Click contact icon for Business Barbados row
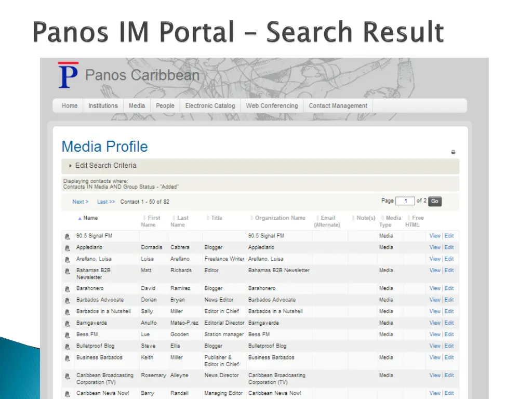This screenshot has height=399, width=532. [68, 358]
